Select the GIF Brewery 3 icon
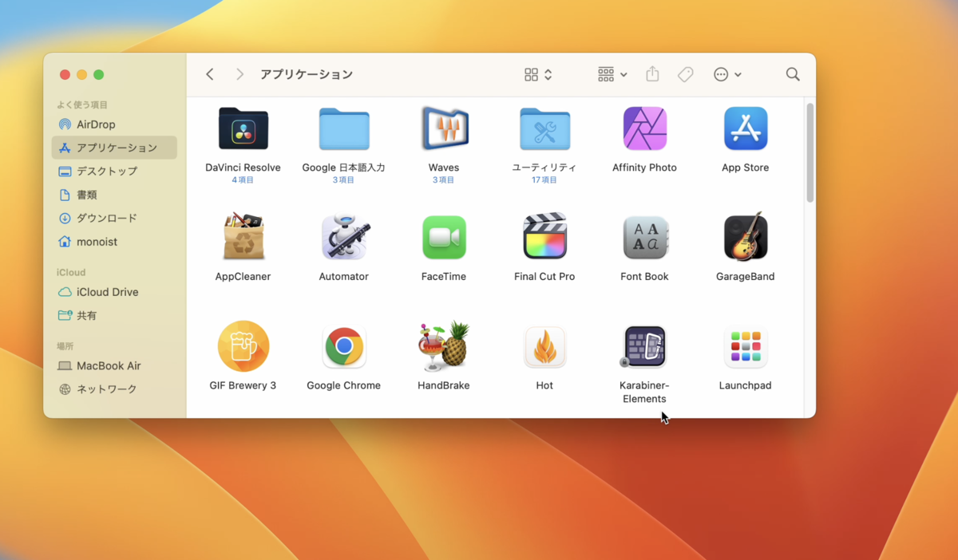The image size is (958, 560). tap(243, 346)
